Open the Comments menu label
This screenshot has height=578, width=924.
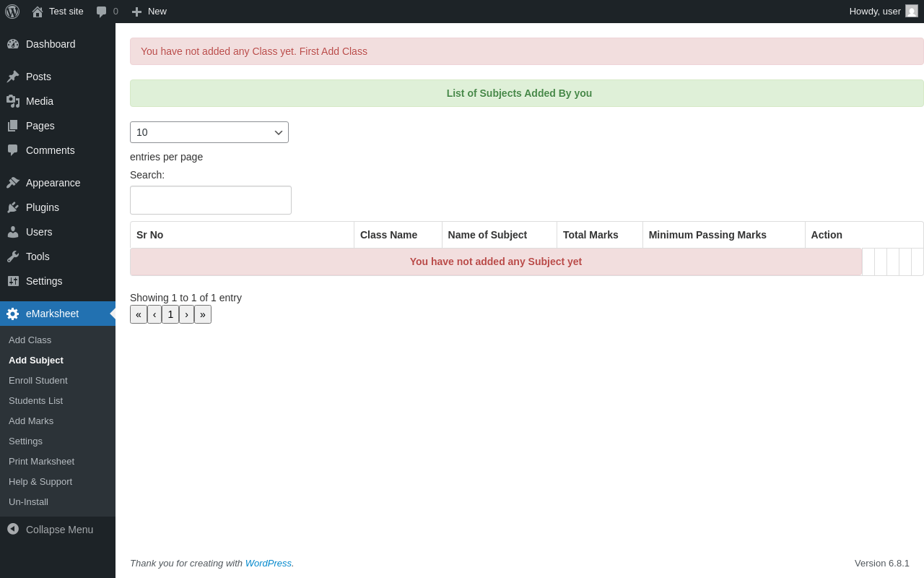[x=51, y=150]
